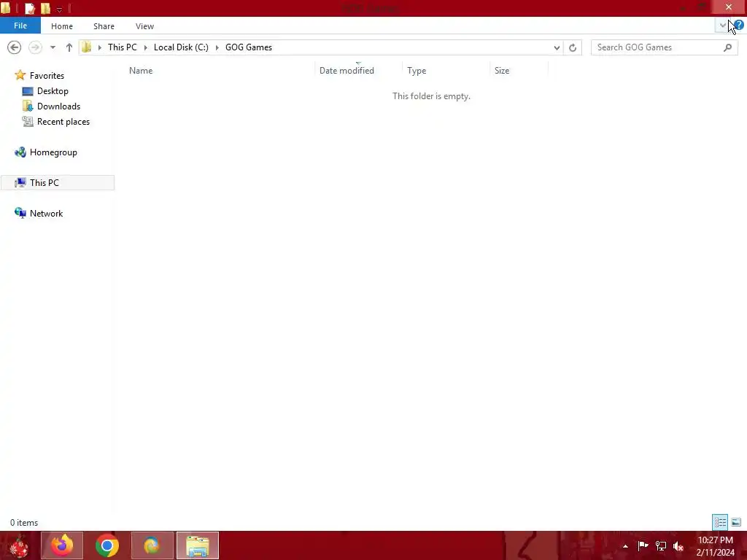Click the Network icon in sidebar
This screenshot has width=747, height=560.
(x=20, y=213)
